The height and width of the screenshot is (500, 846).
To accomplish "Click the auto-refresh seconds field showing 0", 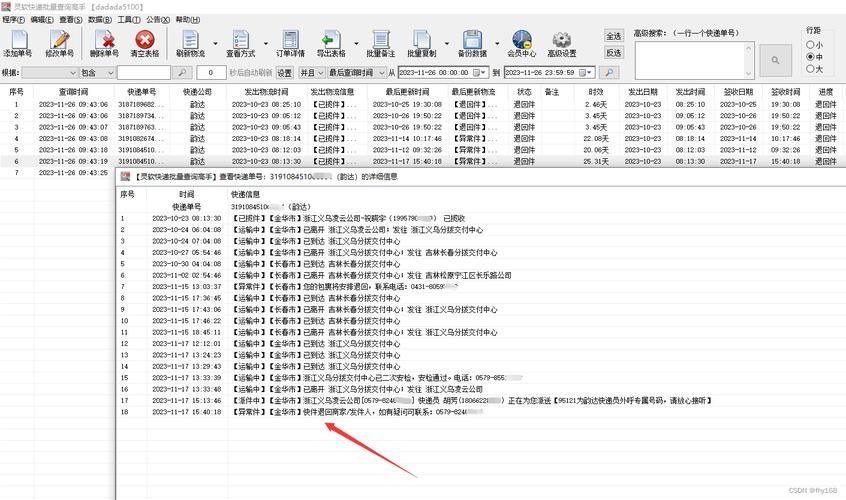I will tap(211, 72).
